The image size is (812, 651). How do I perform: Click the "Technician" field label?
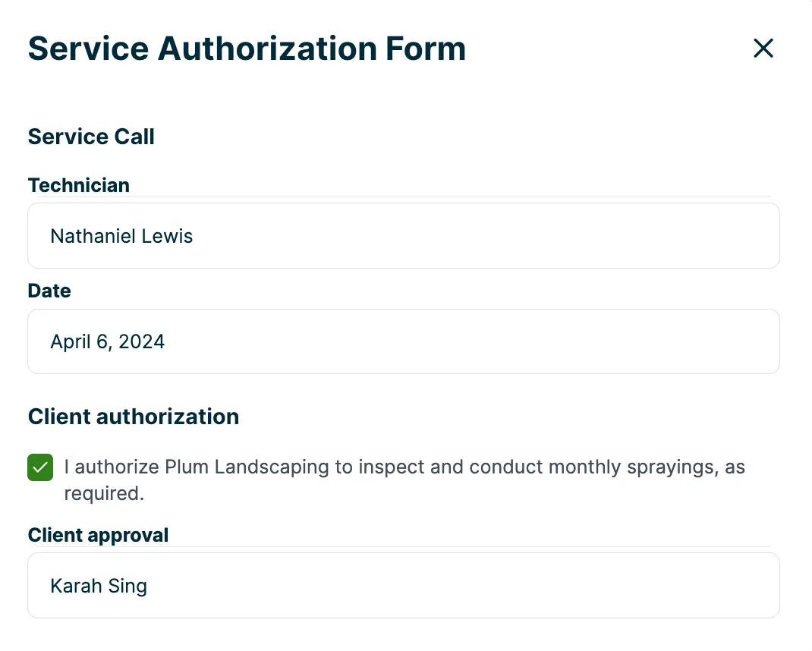[79, 185]
